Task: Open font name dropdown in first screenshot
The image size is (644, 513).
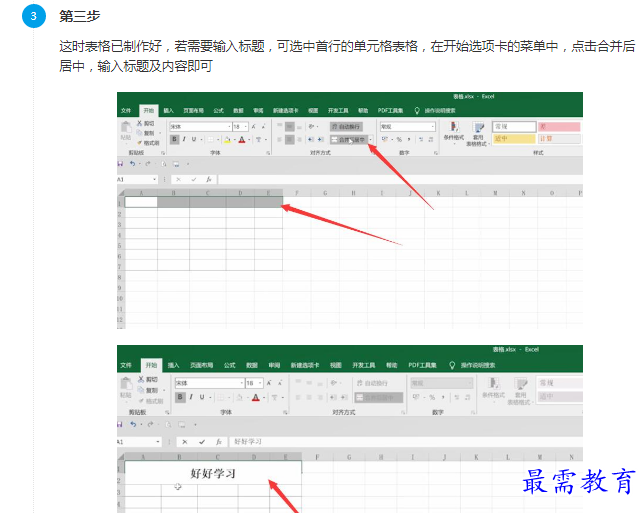Action: pyautogui.click(x=229, y=127)
